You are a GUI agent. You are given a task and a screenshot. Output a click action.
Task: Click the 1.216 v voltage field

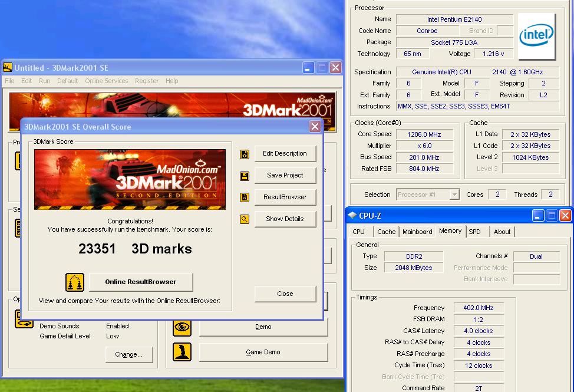point(493,54)
